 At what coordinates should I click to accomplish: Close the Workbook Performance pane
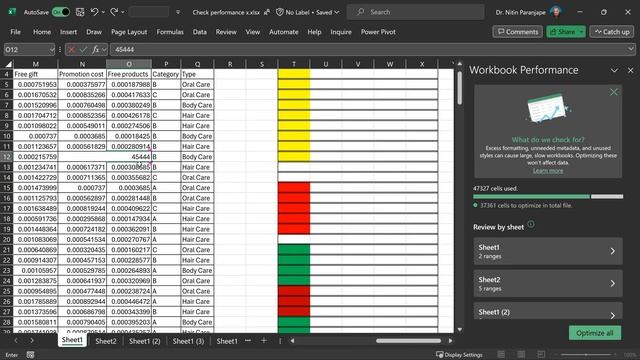click(x=631, y=70)
